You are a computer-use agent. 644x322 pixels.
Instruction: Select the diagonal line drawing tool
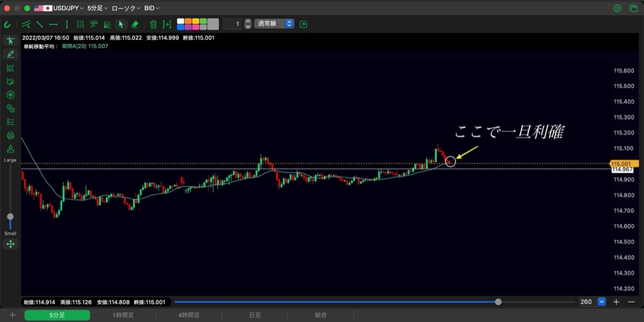pyautogui.click(x=40, y=24)
